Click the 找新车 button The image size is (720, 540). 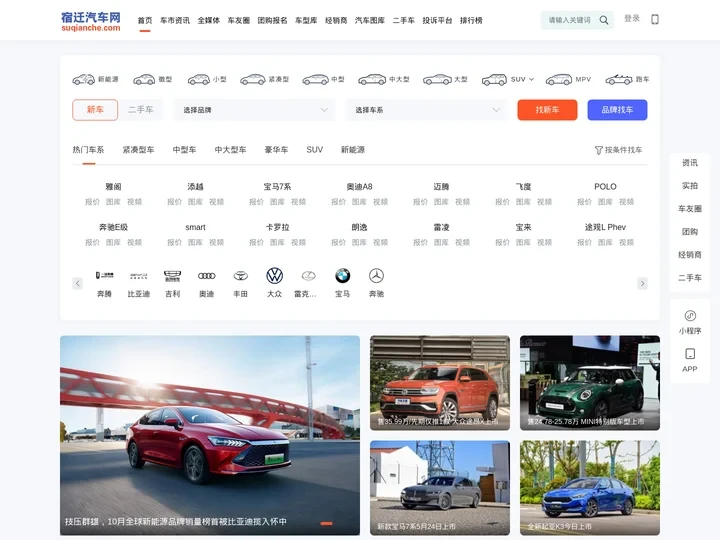tap(547, 110)
